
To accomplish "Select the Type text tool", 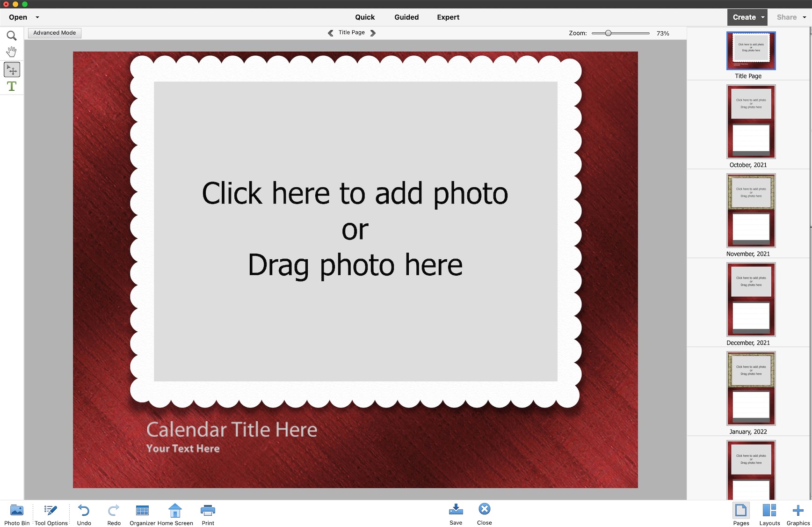I will click(x=12, y=86).
